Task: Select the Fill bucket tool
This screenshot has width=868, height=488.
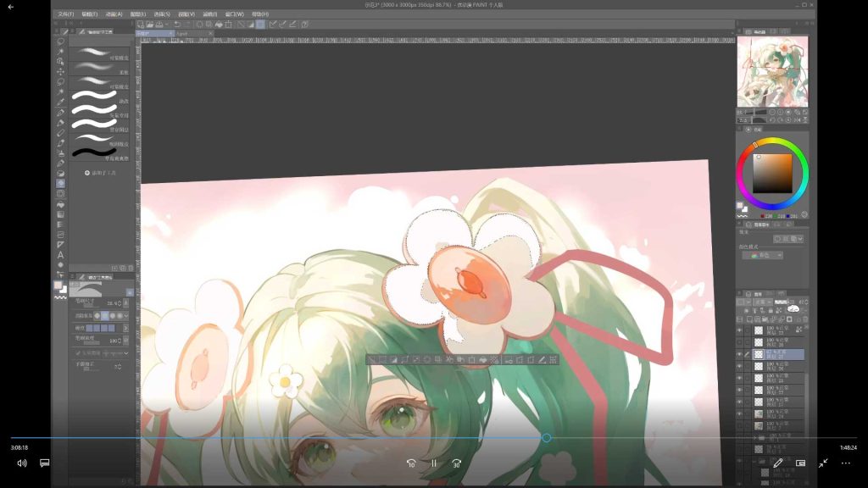Action: 60,204
